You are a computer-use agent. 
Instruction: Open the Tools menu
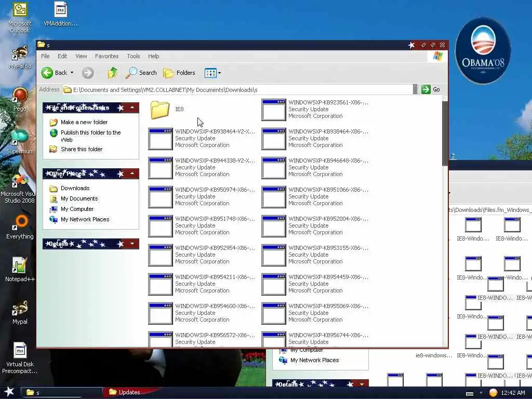[x=134, y=56]
